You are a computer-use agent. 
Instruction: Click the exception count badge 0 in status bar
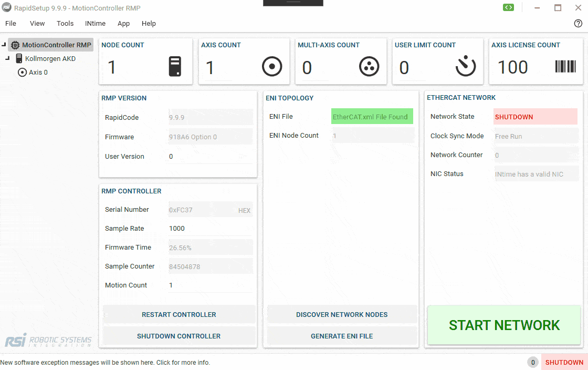[533, 363]
